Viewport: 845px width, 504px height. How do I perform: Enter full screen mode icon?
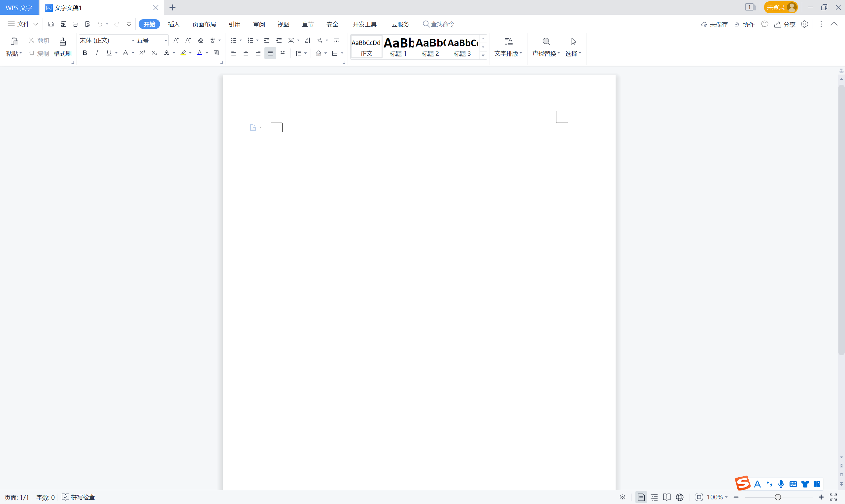pos(833,497)
